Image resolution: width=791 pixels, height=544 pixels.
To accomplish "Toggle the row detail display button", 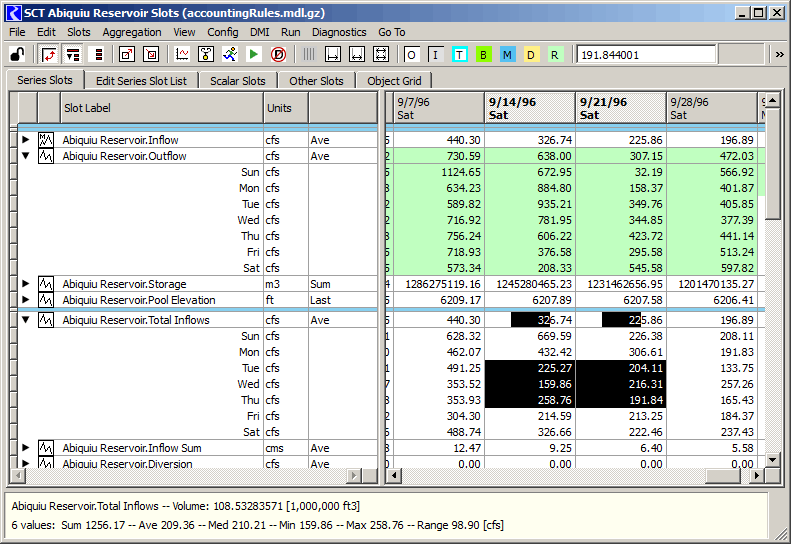I will tap(73, 54).
